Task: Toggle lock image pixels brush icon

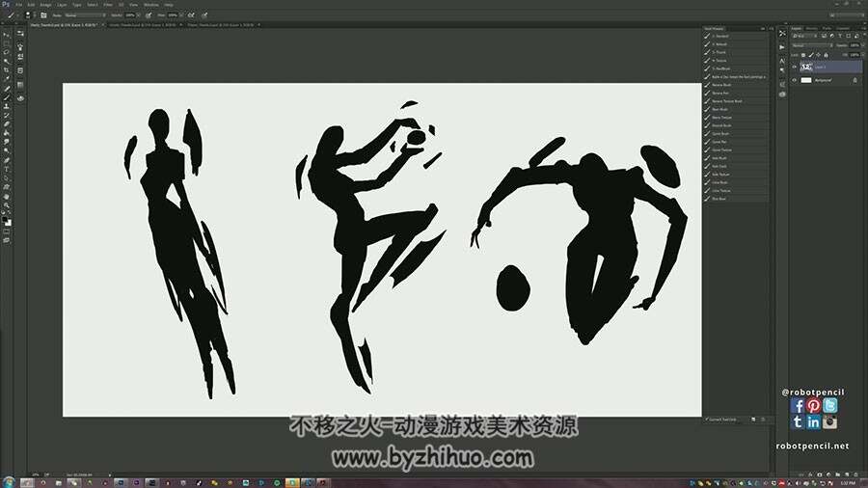Action: pyautogui.click(x=811, y=55)
